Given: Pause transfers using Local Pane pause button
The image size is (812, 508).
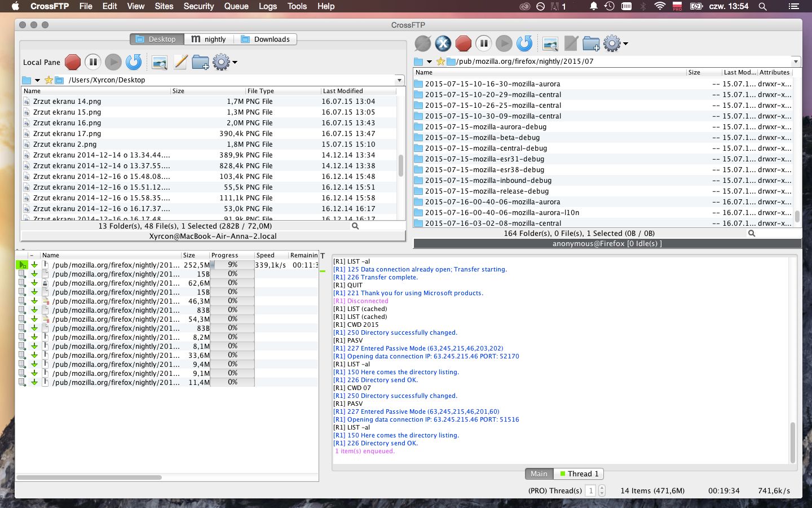Looking at the screenshot, I should 93,62.
